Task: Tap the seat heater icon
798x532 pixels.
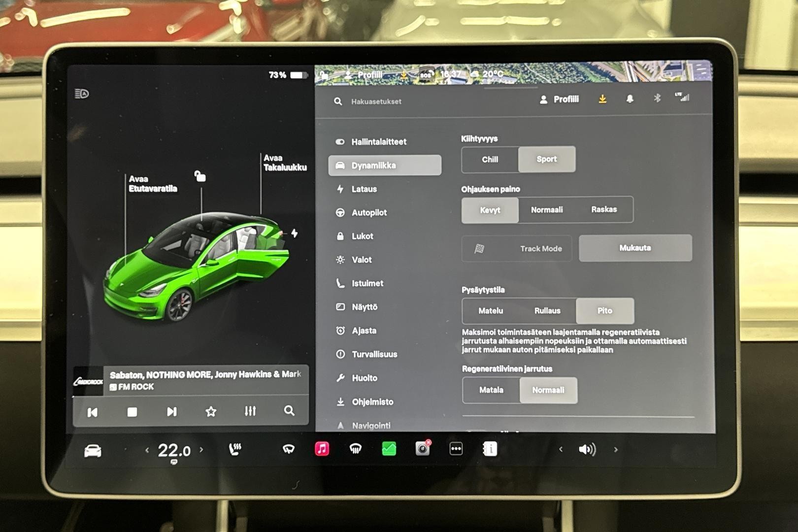Action: click(x=235, y=449)
